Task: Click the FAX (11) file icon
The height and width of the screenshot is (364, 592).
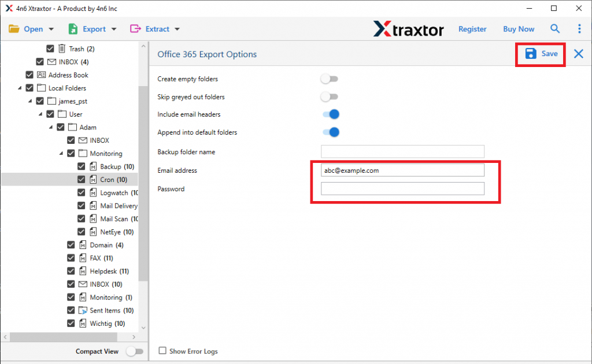Action: (83, 258)
